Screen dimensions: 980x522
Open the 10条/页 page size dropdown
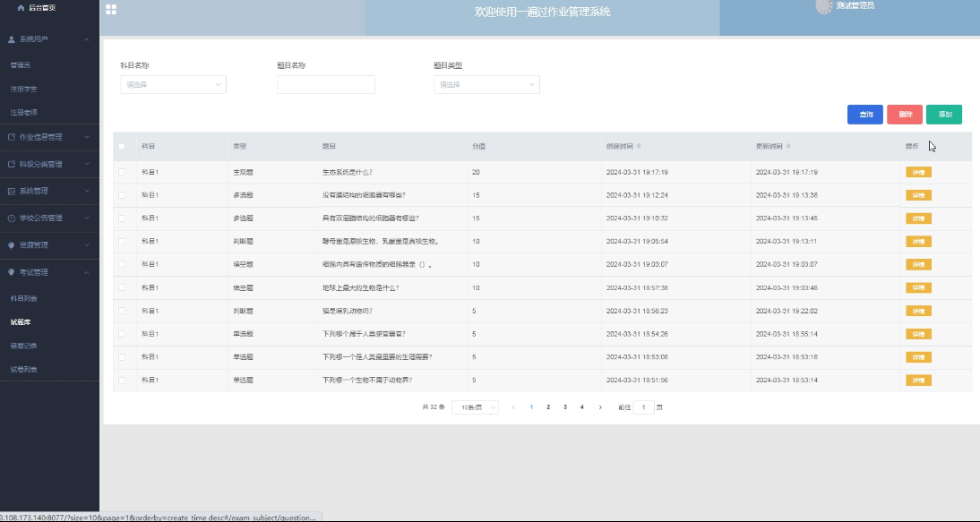point(475,407)
